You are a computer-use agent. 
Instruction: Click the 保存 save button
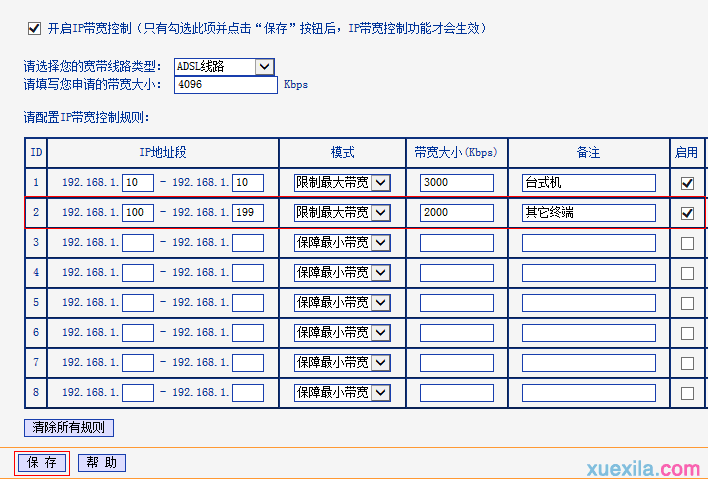point(42,462)
